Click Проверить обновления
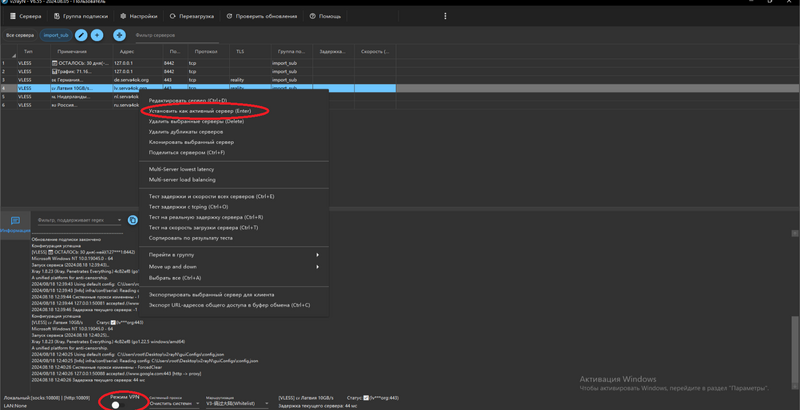Screen dimensions: 800x410 click(262, 16)
